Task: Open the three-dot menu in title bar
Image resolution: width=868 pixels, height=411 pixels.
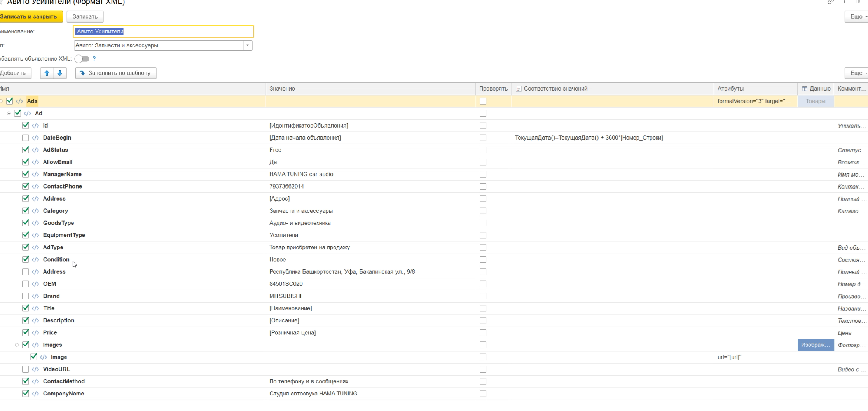Action: [x=844, y=2]
